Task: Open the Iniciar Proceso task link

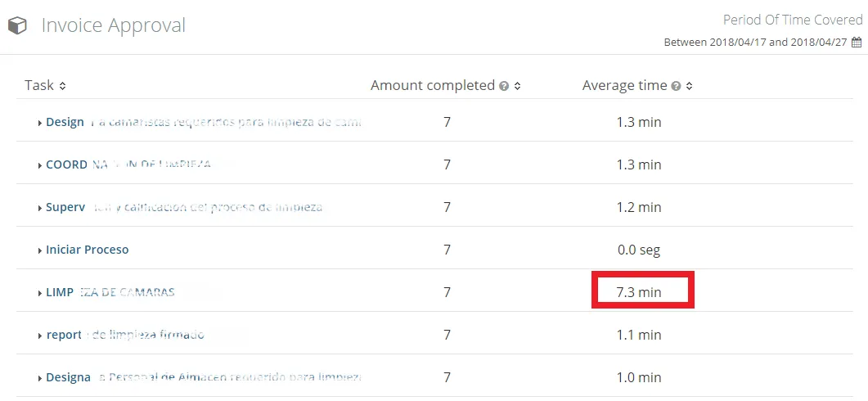Action: click(87, 250)
